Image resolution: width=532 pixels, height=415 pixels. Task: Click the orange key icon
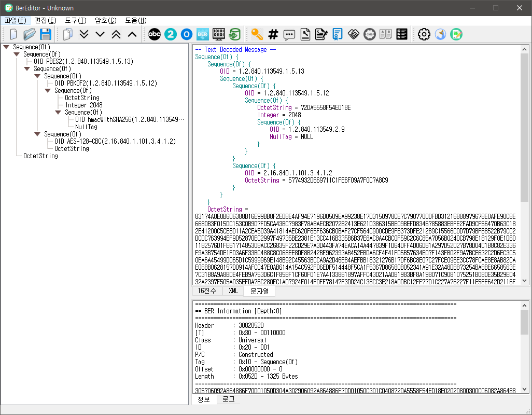point(257,34)
